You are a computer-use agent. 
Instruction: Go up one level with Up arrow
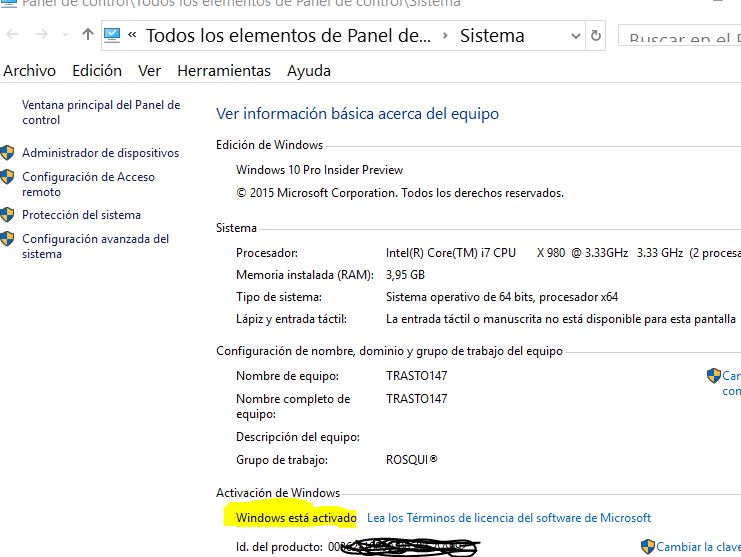coord(88,34)
